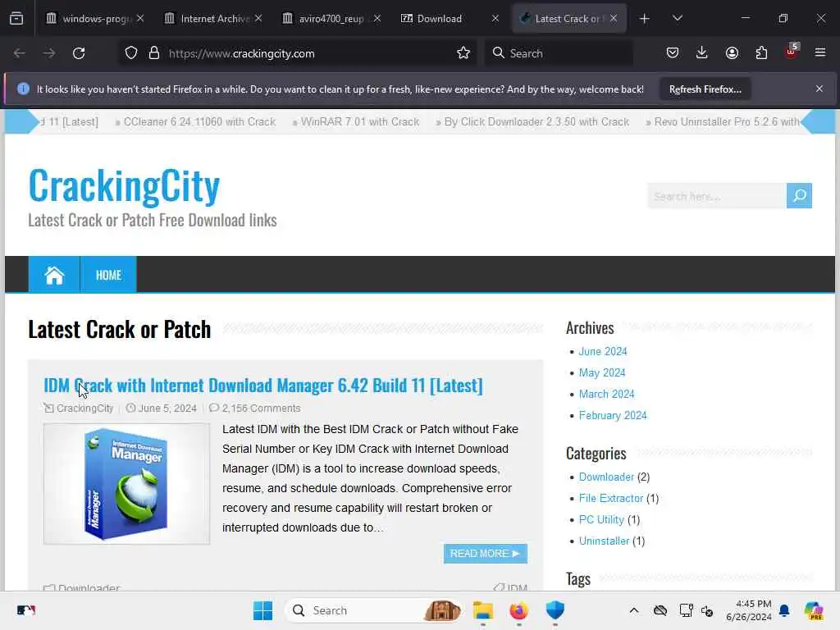Open the HOME menu item
This screenshot has height=630, width=840.
click(109, 276)
